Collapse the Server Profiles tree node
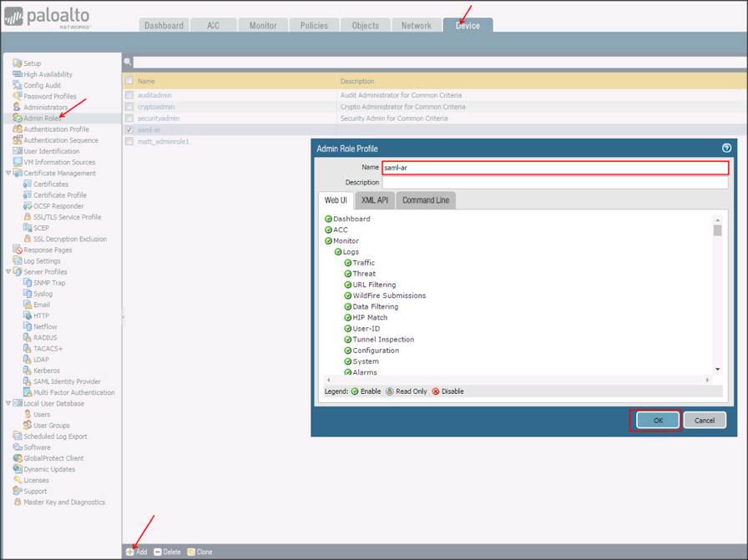Screen dimensions: 748x560 click(8, 272)
